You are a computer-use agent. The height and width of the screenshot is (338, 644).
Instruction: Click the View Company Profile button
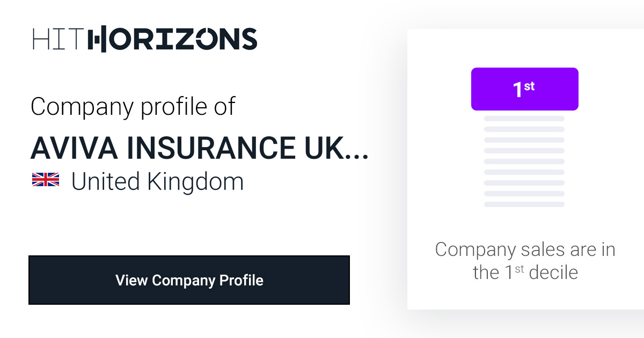pos(189,280)
